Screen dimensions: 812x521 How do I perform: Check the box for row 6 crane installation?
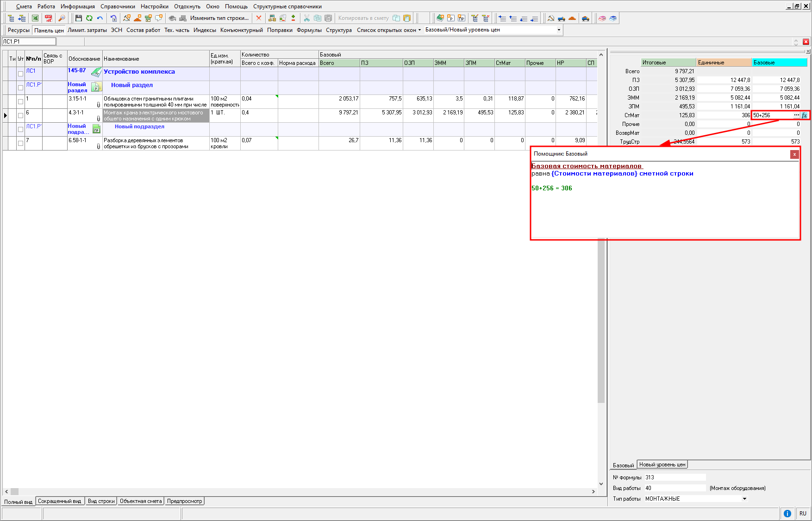click(x=20, y=115)
